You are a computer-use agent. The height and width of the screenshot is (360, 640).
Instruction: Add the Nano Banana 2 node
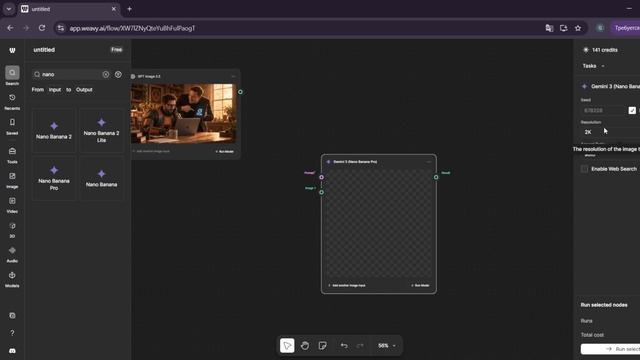54,131
